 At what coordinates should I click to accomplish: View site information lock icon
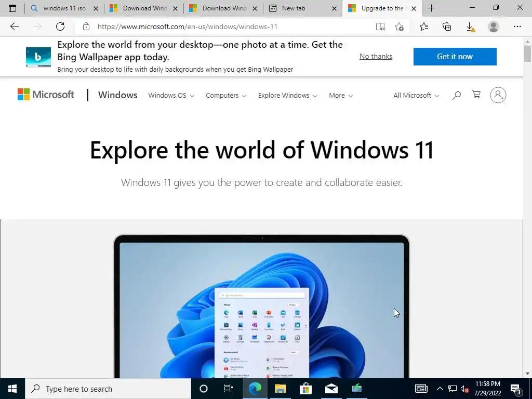86,26
